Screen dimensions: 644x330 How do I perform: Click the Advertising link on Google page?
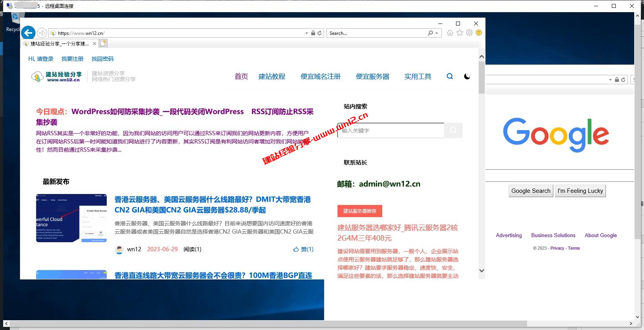[509, 236]
